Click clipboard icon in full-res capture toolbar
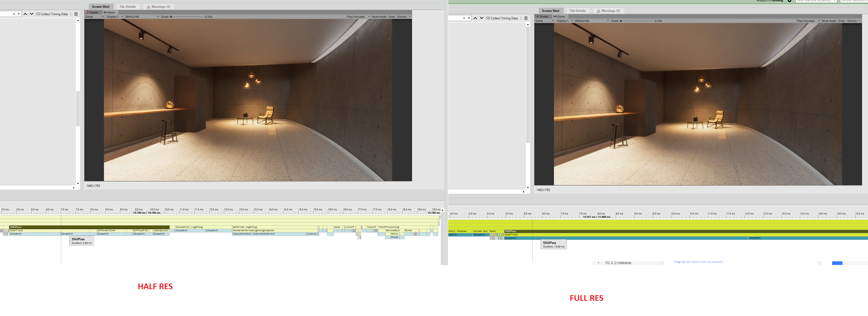Viewport: 868px width, 316px height. click(526, 18)
